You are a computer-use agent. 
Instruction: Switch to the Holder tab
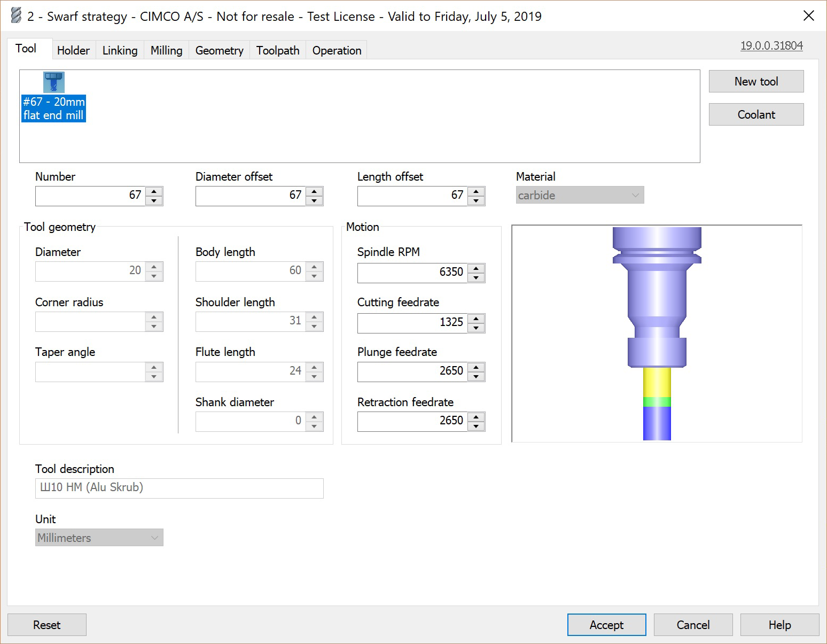73,50
